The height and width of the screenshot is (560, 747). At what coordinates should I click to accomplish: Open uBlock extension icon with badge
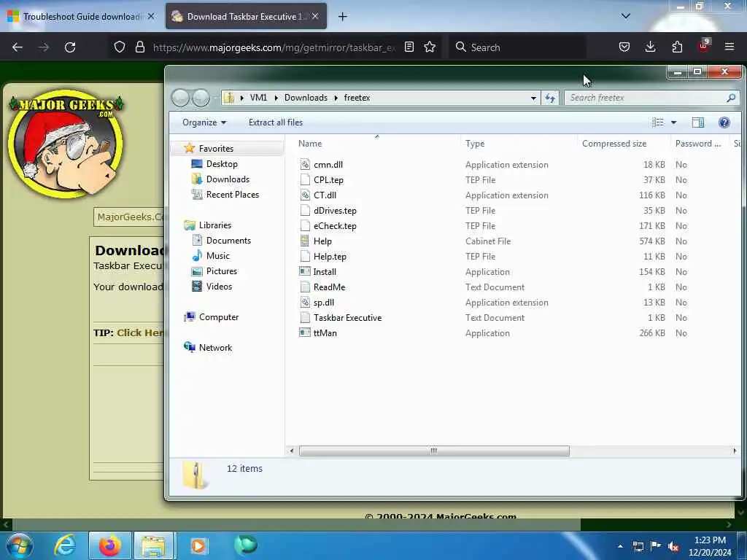click(x=704, y=46)
